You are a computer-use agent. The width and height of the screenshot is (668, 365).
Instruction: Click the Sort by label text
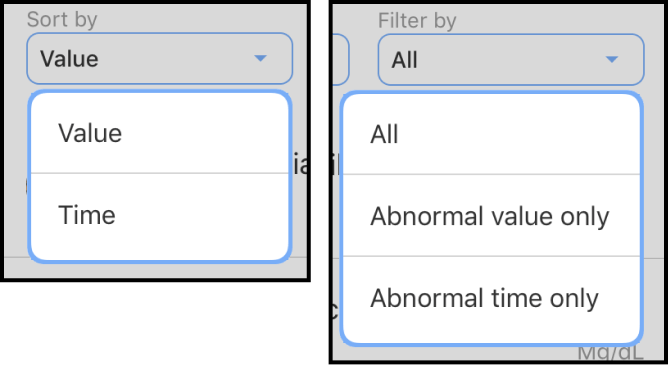click(62, 20)
